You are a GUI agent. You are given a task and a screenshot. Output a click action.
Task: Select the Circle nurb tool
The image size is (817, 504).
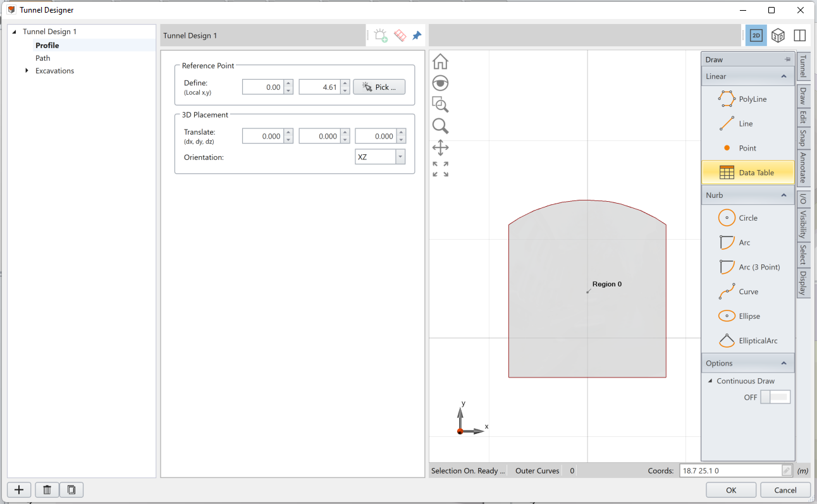coord(748,218)
